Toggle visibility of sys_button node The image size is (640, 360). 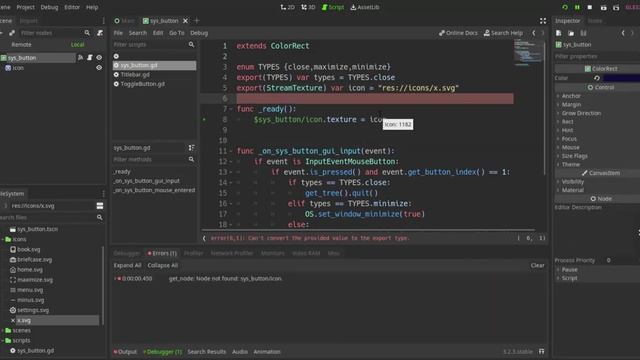pyautogui.click(x=99, y=58)
